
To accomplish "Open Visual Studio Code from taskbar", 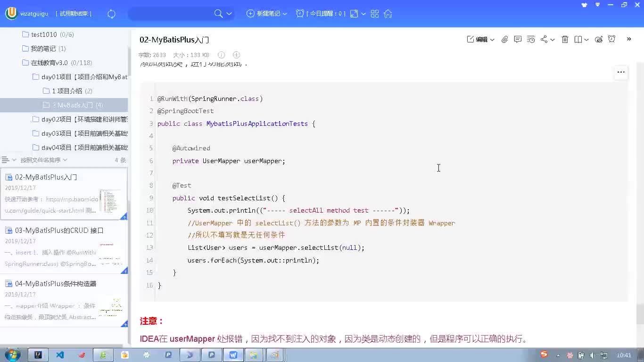I will point(60,355).
